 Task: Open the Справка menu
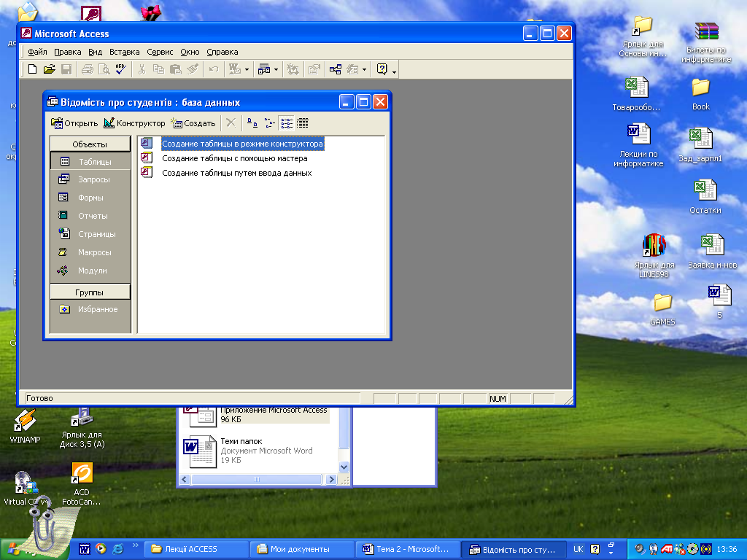222,52
